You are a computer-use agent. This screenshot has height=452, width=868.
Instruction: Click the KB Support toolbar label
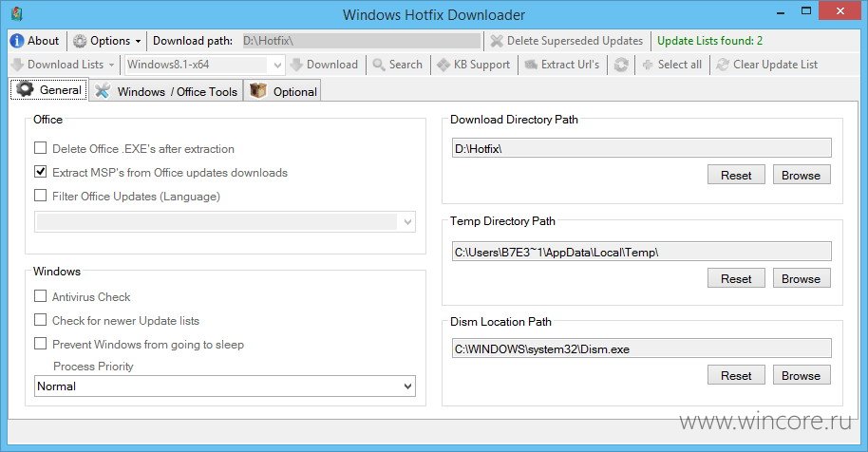(481, 65)
